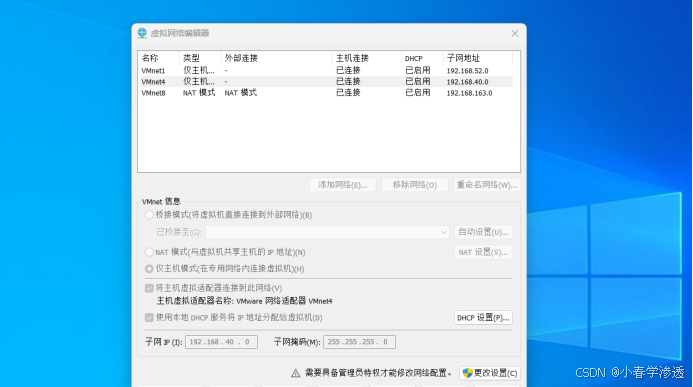Click 已连接 host cell in VMnet1 row
The width and height of the screenshot is (693, 387).
click(x=348, y=71)
